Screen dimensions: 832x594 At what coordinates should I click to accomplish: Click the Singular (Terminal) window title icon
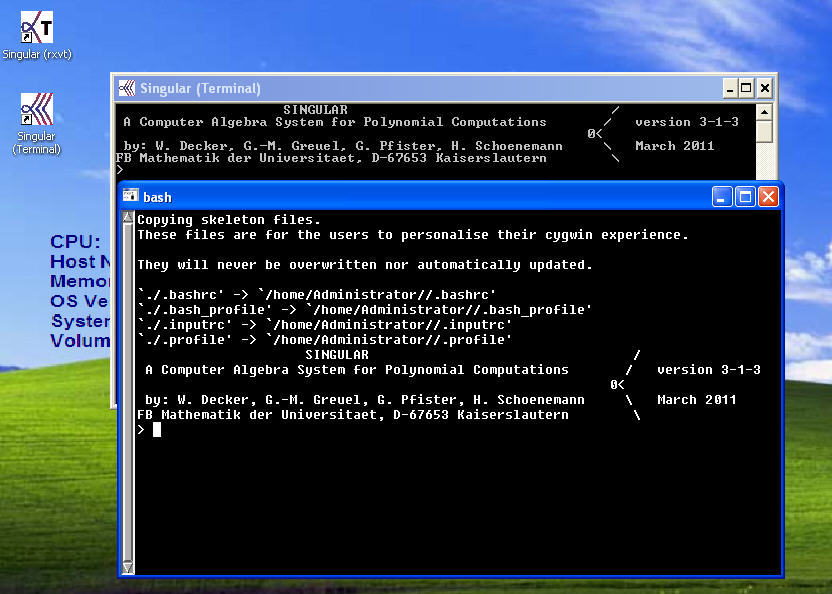(x=127, y=88)
